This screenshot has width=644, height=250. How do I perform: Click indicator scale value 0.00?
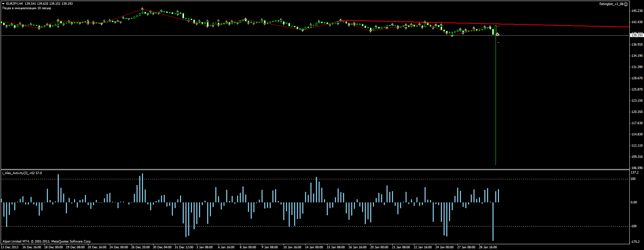634,202
